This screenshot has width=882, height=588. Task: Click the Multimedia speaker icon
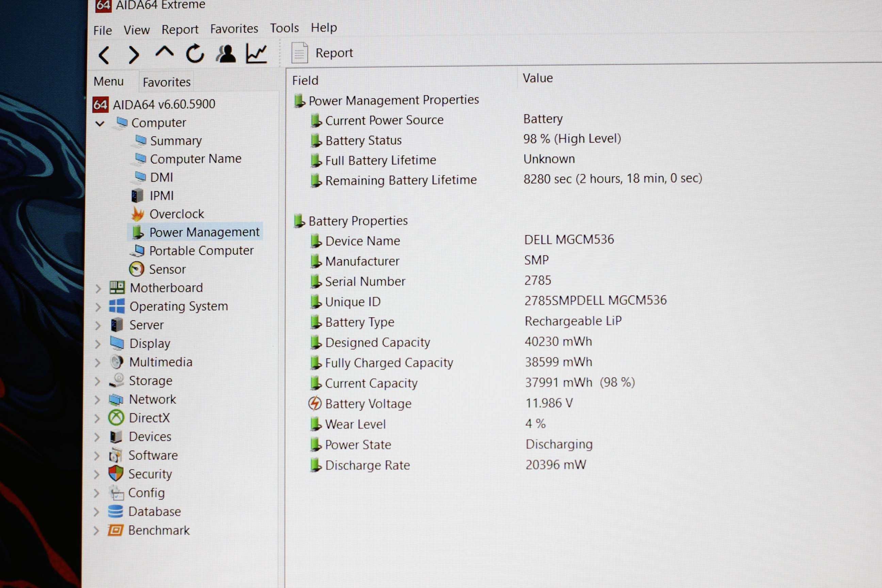point(117,362)
